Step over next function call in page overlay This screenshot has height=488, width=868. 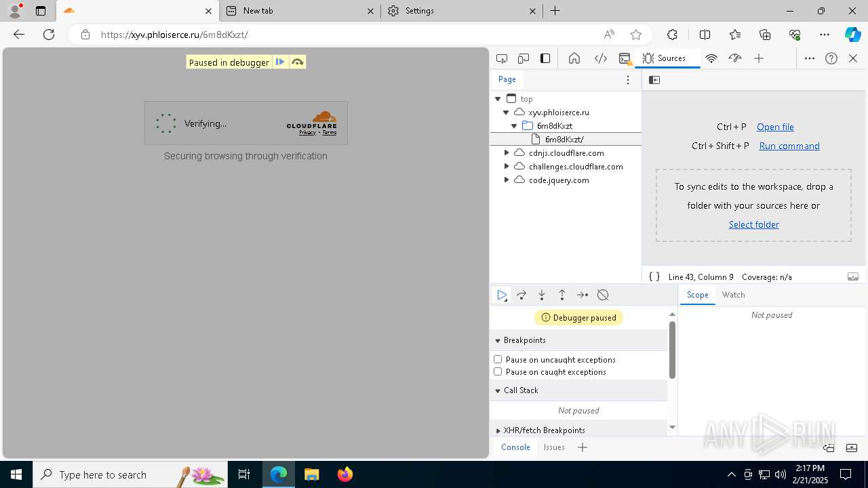pos(297,62)
